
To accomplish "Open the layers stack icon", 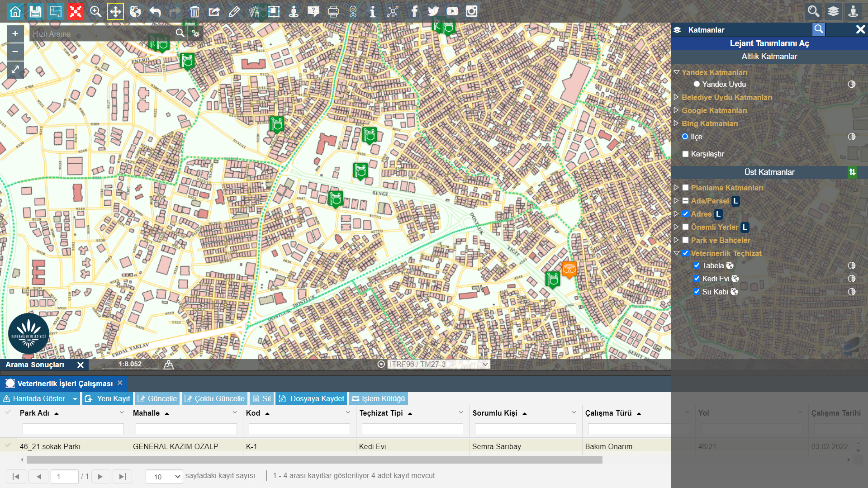I will pos(833,11).
